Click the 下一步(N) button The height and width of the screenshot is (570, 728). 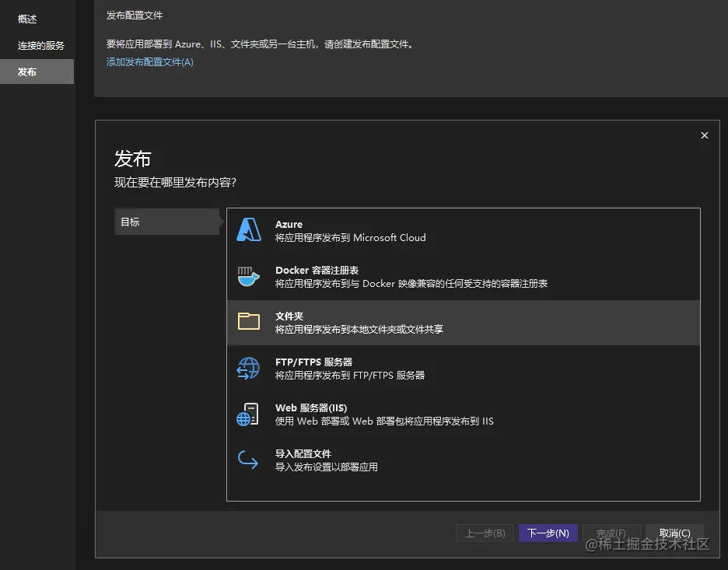(548, 533)
